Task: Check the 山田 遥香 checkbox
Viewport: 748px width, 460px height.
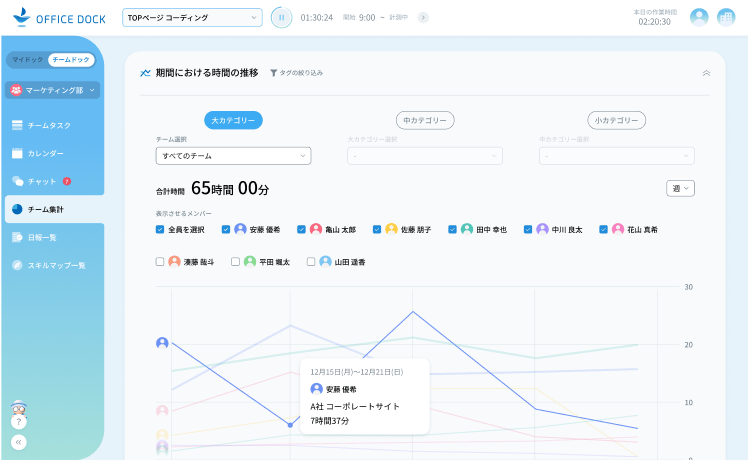Action: point(311,261)
